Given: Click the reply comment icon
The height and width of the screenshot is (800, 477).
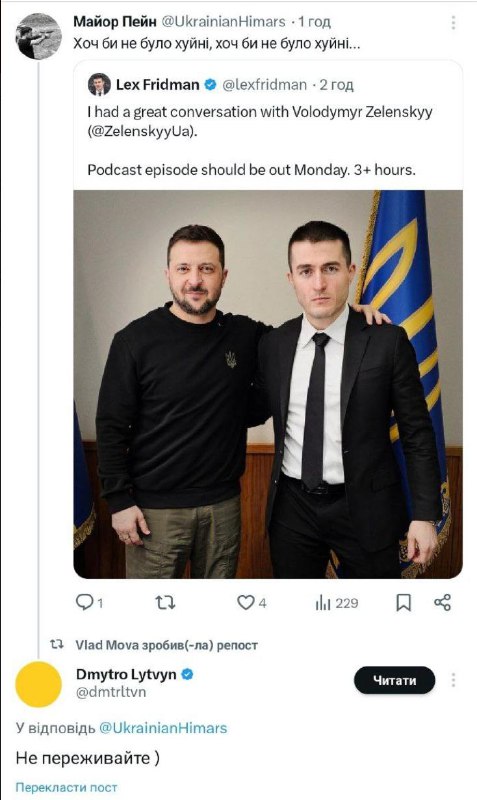Looking at the screenshot, I should [84, 603].
